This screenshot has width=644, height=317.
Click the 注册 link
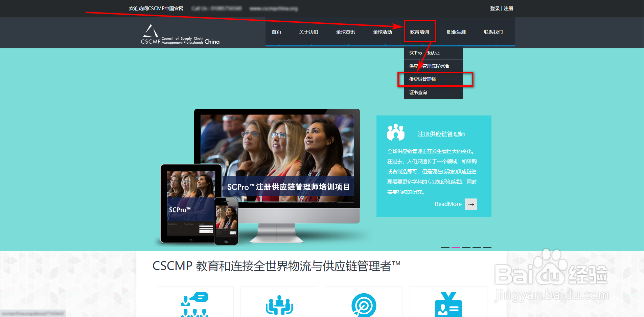[x=508, y=8]
